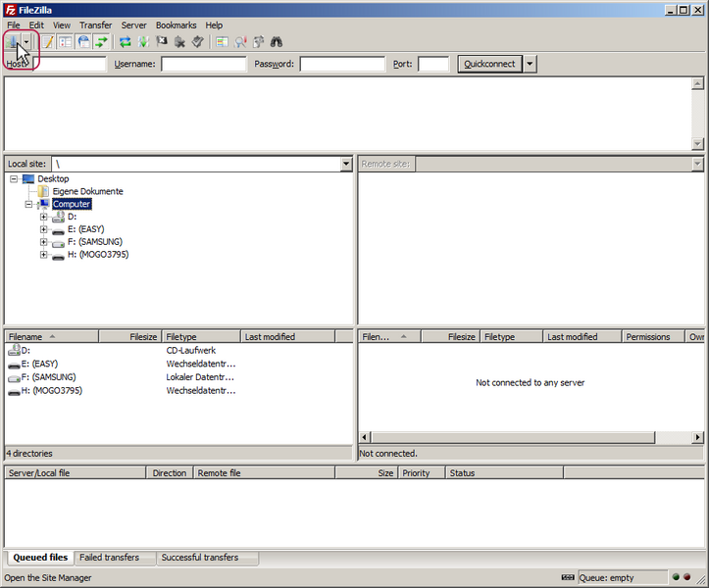The image size is (709, 588).
Task: Toggle the local directory tree icon
Action: [66, 42]
